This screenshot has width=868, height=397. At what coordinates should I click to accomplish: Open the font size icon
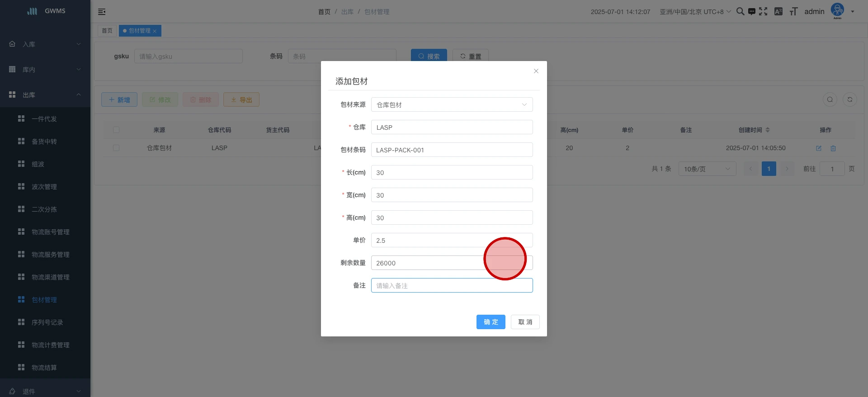[793, 11]
